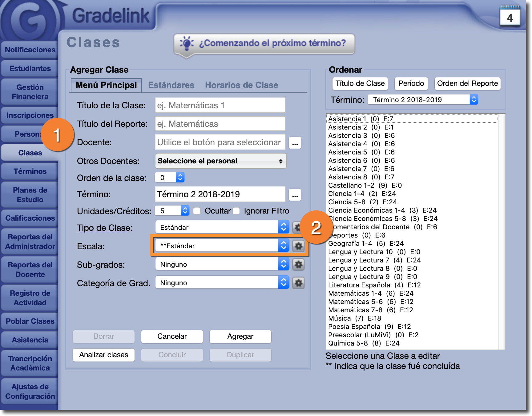532x416 pixels.
Task: Click the calendar icon showing 4
Action: [x=510, y=17]
